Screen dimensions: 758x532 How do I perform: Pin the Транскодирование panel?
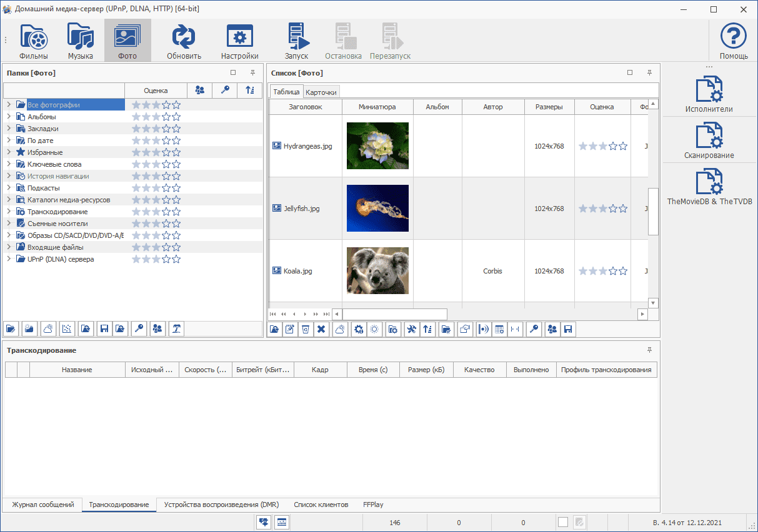click(649, 350)
